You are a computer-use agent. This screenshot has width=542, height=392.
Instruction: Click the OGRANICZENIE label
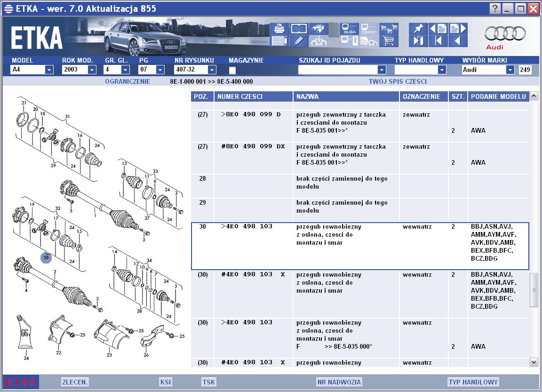pyautogui.click(x=128, y=81)
